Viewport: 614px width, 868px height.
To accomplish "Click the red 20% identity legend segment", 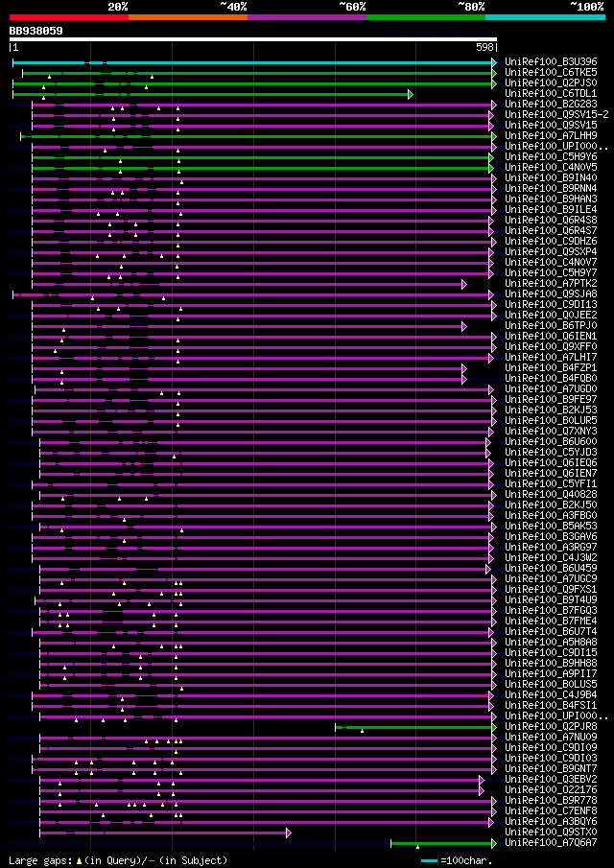I will click(x=69, y=17).
